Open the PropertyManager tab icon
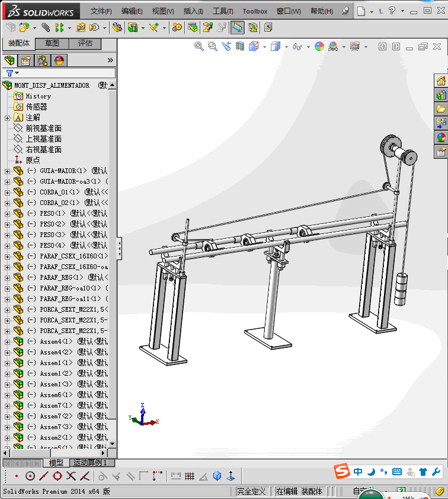 [x=25, y=60]
